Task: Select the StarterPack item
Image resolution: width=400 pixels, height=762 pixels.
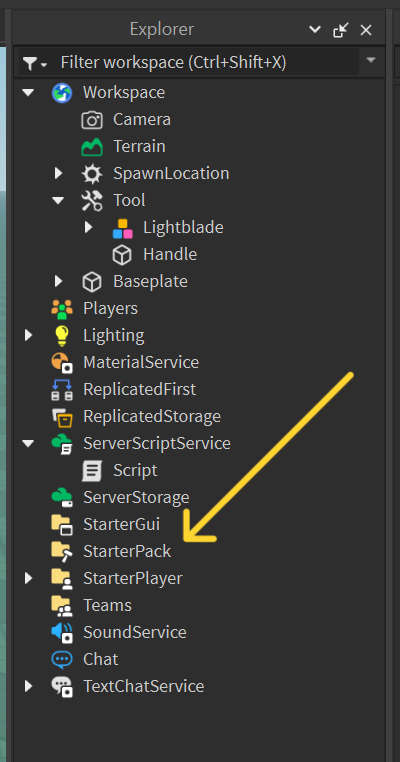Action: click(x=127, y=552)
